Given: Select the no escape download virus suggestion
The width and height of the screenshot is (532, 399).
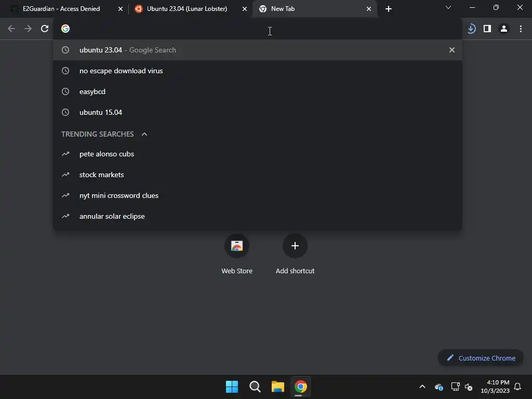Looking at the screenshot, I should tap(258, 71).
